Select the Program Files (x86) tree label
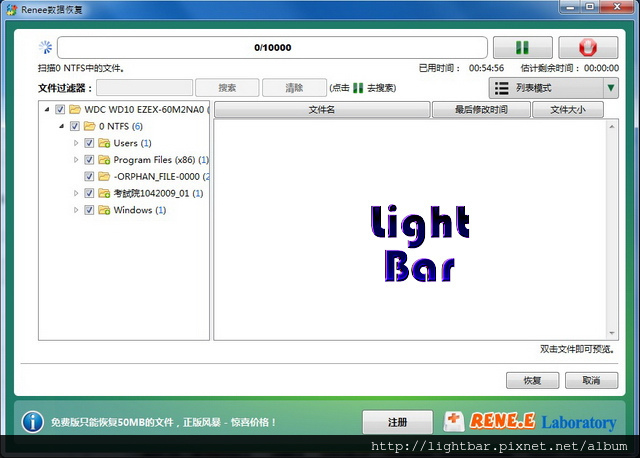The height and width of the screenshot is (458, 640). pos(161,160)
